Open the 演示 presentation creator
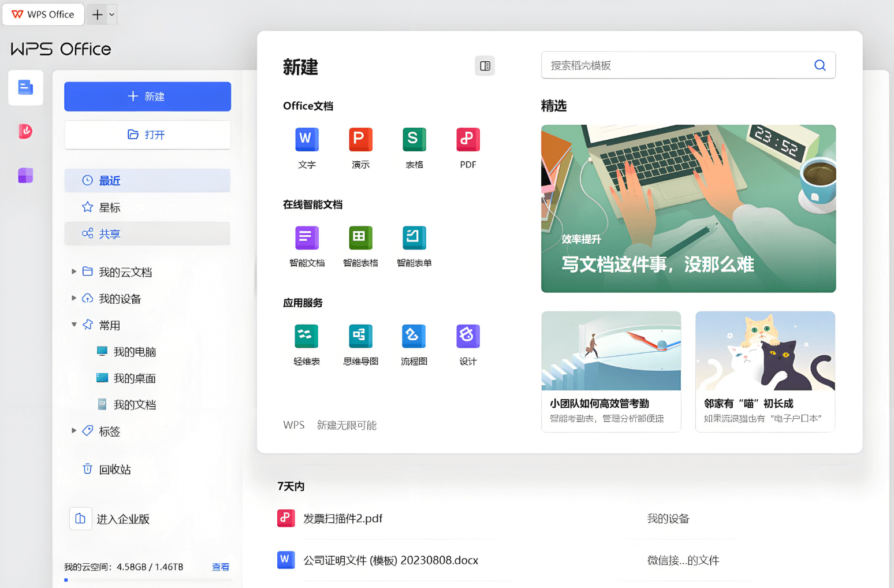The width and height of the screenshot is (894, 588). pyautogui.click(x=360, y=147)
